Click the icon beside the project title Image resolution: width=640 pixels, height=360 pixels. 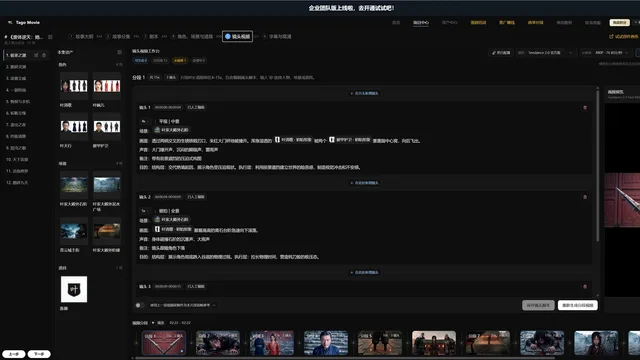pos(50,37)
